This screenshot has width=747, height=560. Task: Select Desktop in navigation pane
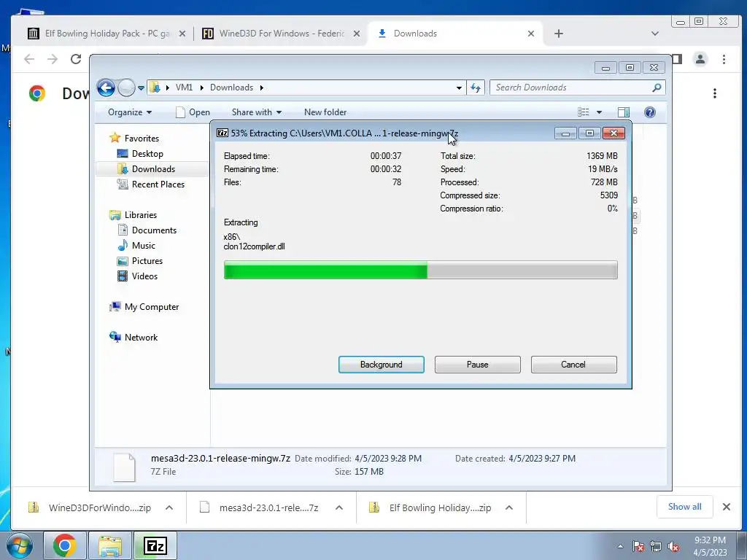[147, 154]
